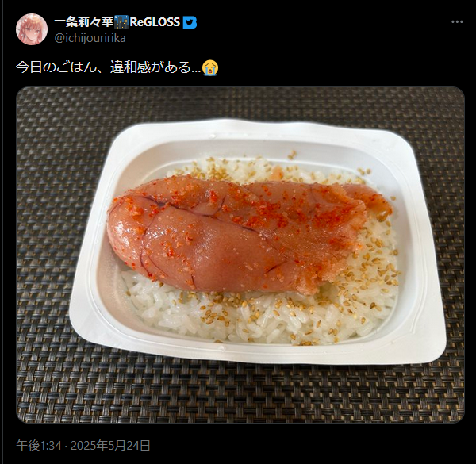Click the blue Twitter bird badge
Screen dimensions: 476x464
(190, 22)
